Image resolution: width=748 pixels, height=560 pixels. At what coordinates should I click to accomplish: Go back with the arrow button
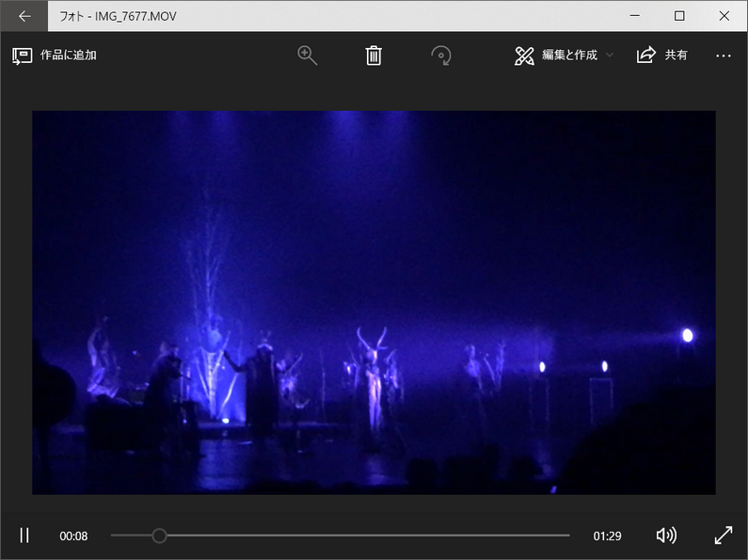(24, 16)
